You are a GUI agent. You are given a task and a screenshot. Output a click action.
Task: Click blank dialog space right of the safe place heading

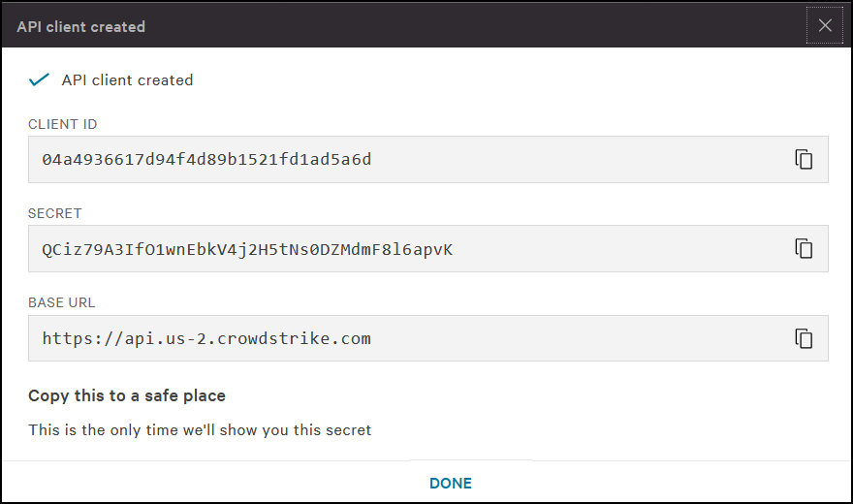[533, 395]
